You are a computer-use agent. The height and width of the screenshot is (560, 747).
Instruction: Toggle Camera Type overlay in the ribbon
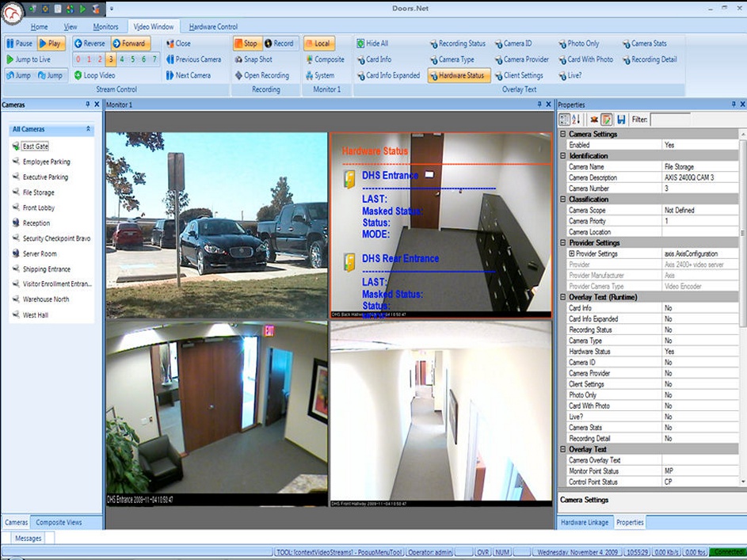[x=452, y=59]
